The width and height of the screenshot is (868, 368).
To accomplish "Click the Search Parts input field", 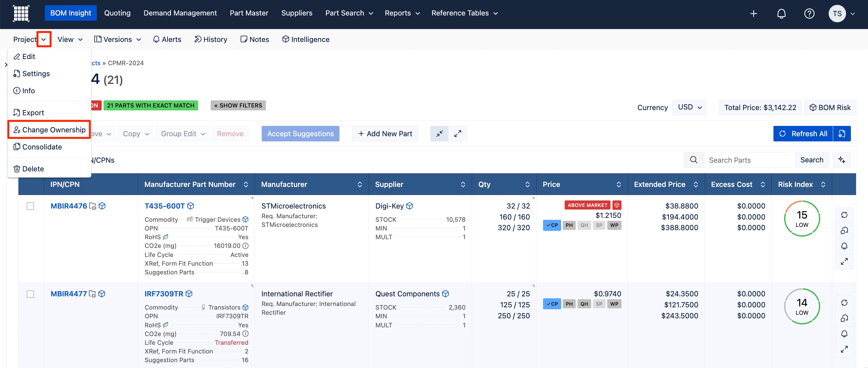I will (x=749, y=160).
